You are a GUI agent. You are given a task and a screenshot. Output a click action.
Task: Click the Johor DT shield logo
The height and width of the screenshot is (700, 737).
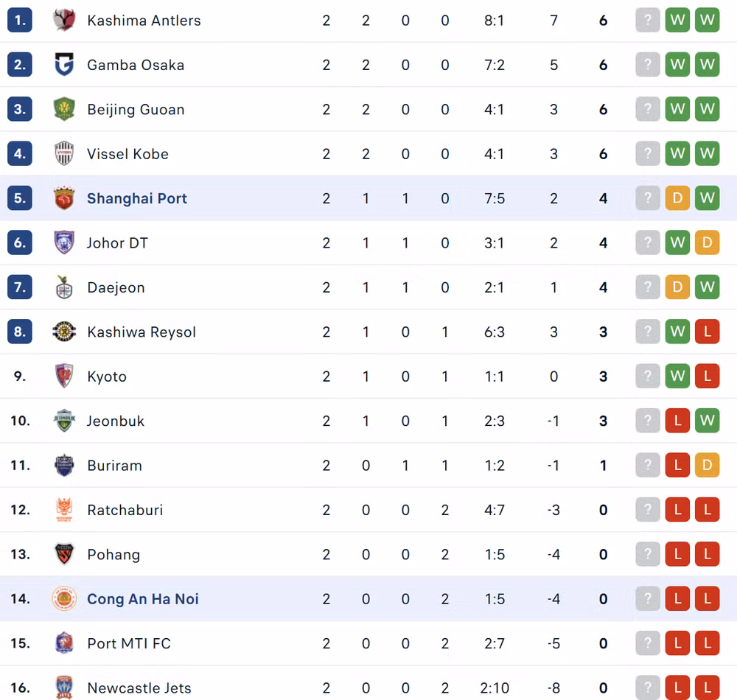(x=64, y=242)
